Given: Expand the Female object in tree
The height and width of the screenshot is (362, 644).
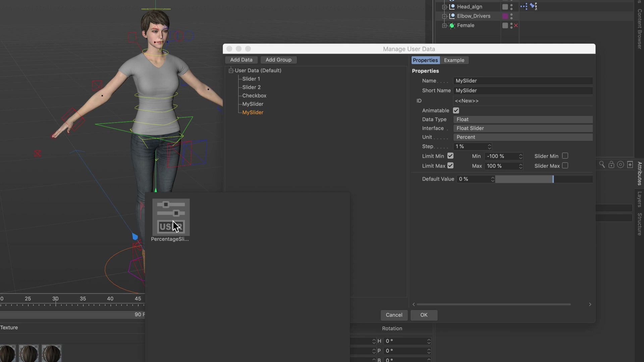Looking at the screenshot, I should [444, 25].
